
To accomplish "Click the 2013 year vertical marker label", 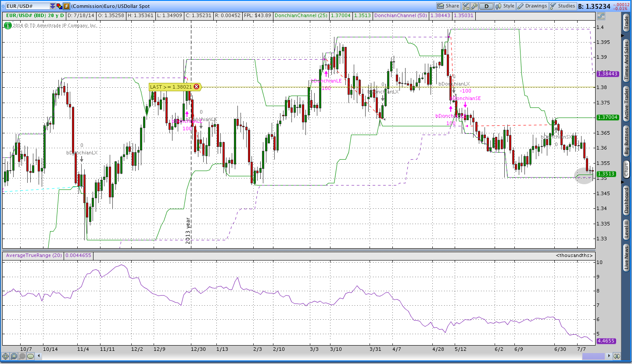I will pos(188,231).
